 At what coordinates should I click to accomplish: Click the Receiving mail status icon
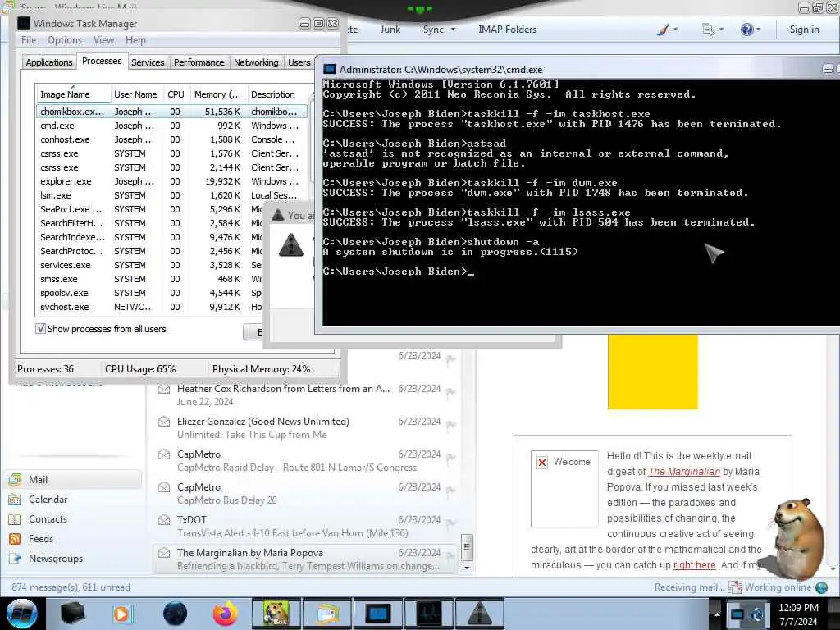click(x=735, y=587)
